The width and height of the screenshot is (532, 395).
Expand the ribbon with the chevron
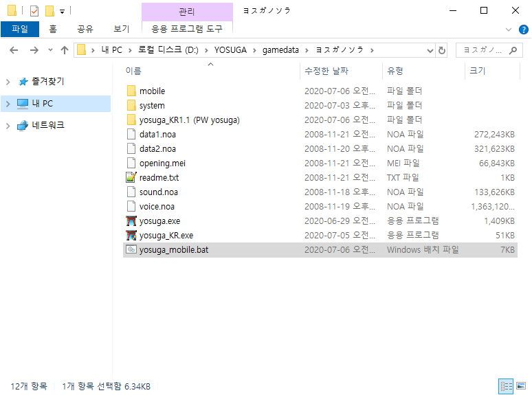pyautogui.click(x=508, y=30)
